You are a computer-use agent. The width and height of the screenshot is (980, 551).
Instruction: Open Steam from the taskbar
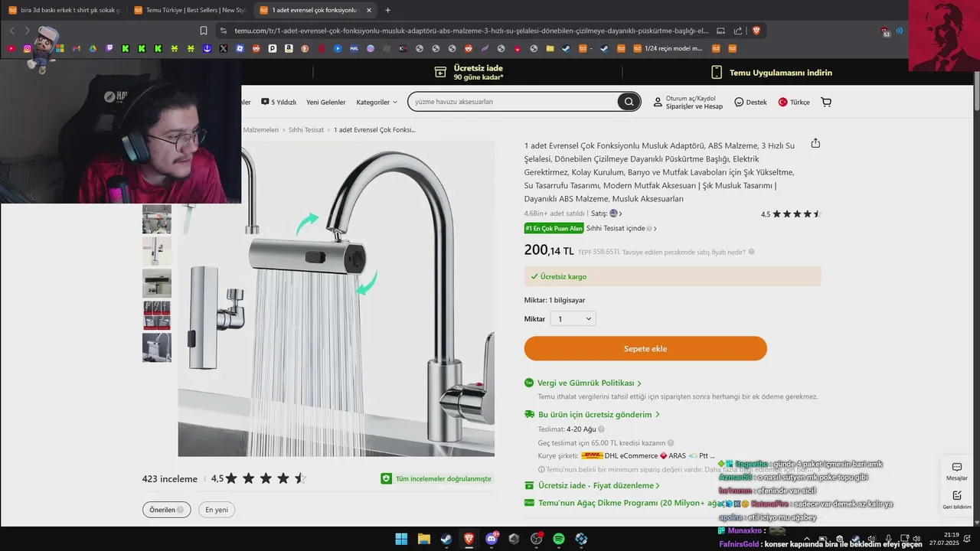click(x=446, y=539)
